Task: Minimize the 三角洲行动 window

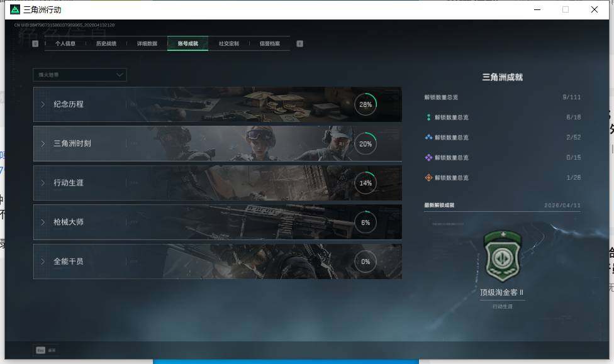Action: pyautogui.click(x=537, y=9)
